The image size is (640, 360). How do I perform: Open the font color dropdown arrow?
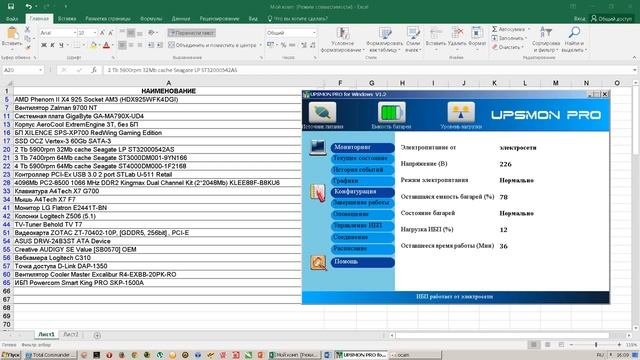click(113, 45)
